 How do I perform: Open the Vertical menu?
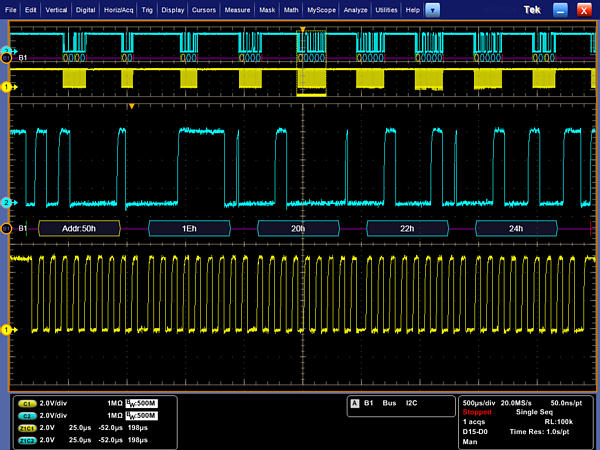click(55, 9)
